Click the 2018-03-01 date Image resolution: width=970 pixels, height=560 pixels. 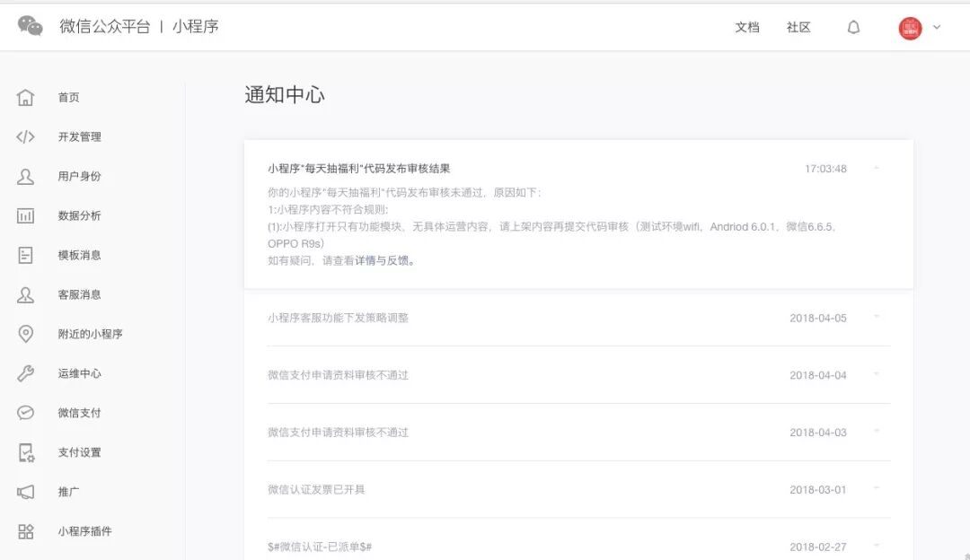click(818, 489)
